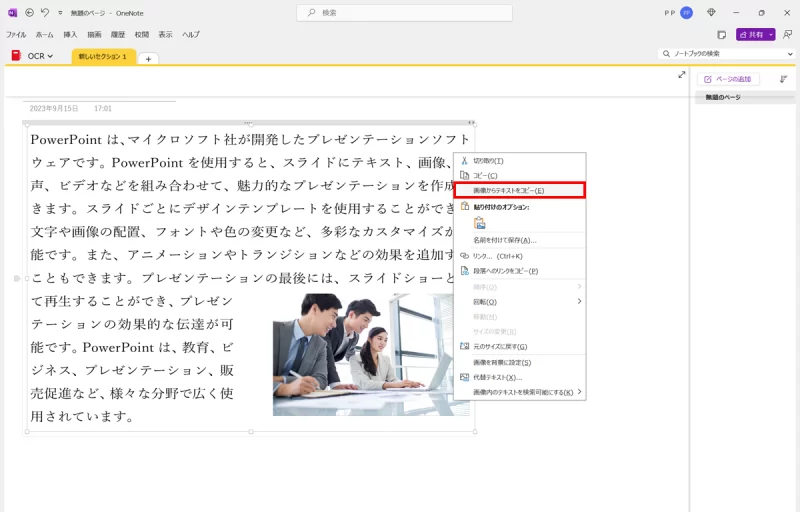The width and height of the screenshot is (800, 512).
Task: Switch to the 描画 ribbon tab
Action: (x=94, y=35)
